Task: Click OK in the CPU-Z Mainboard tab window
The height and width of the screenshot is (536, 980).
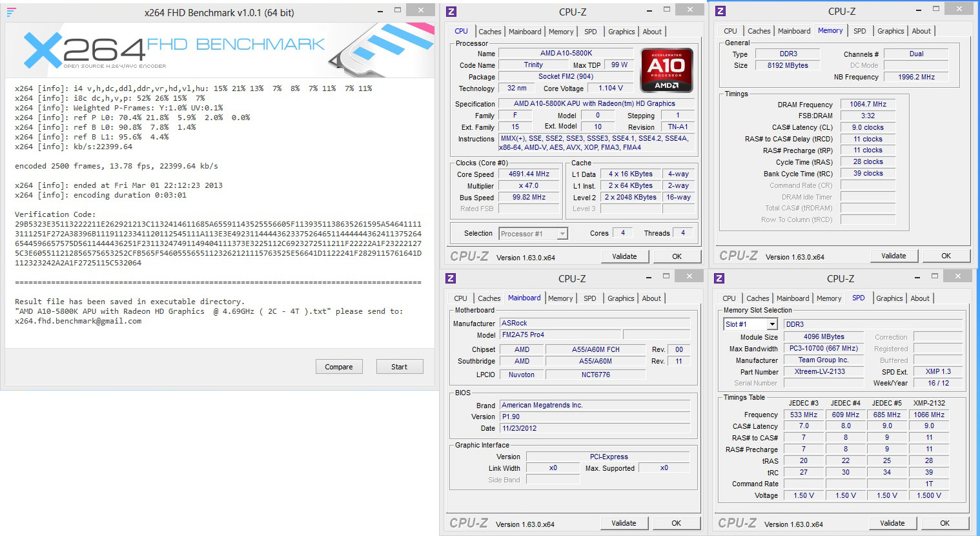Action: [676, 523]
